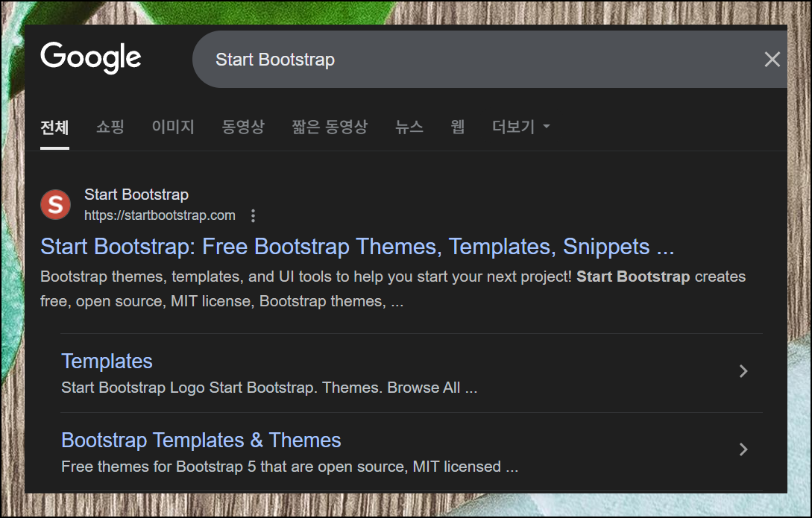Click the Templates sitelink
Screen dimensions: 812x518
click(x=107, y=361)
